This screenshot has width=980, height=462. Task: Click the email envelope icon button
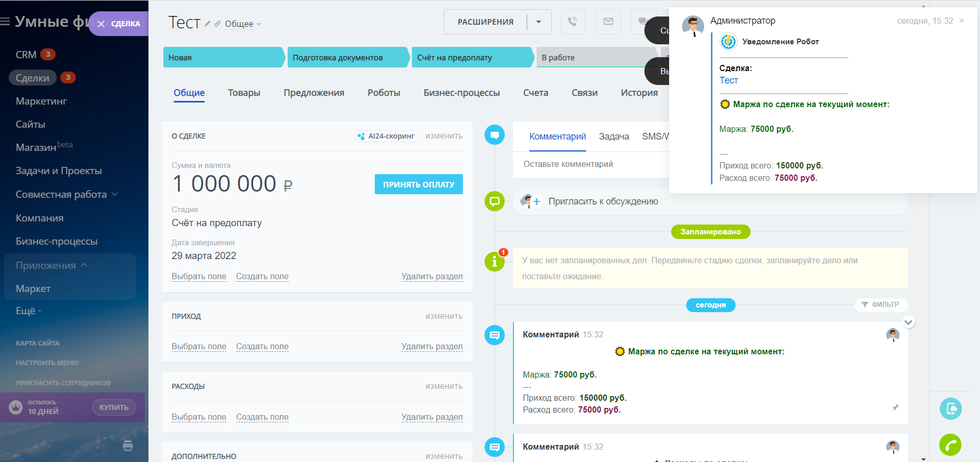click(x=608, y=22)
